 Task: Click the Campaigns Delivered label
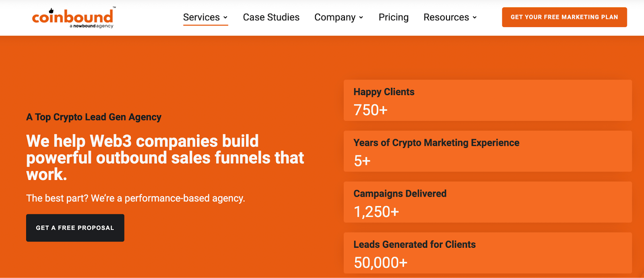(400, 193)
